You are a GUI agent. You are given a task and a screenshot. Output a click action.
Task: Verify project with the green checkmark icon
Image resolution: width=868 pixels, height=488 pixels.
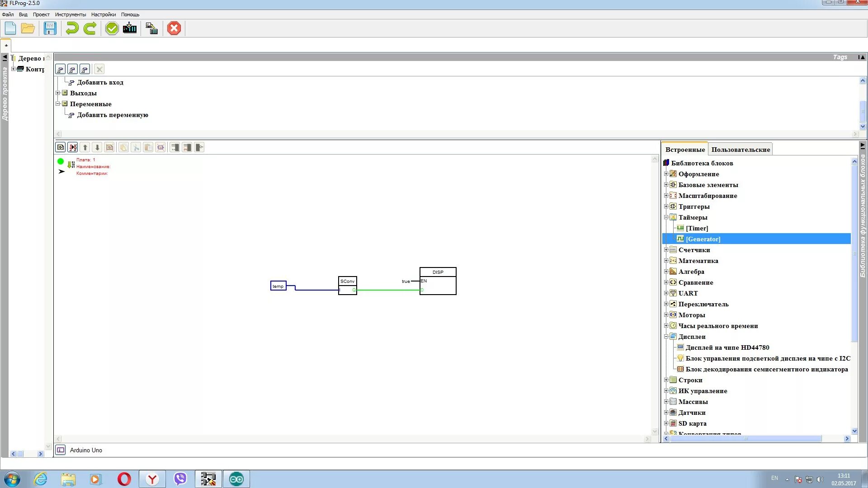(x=112, y=28)
